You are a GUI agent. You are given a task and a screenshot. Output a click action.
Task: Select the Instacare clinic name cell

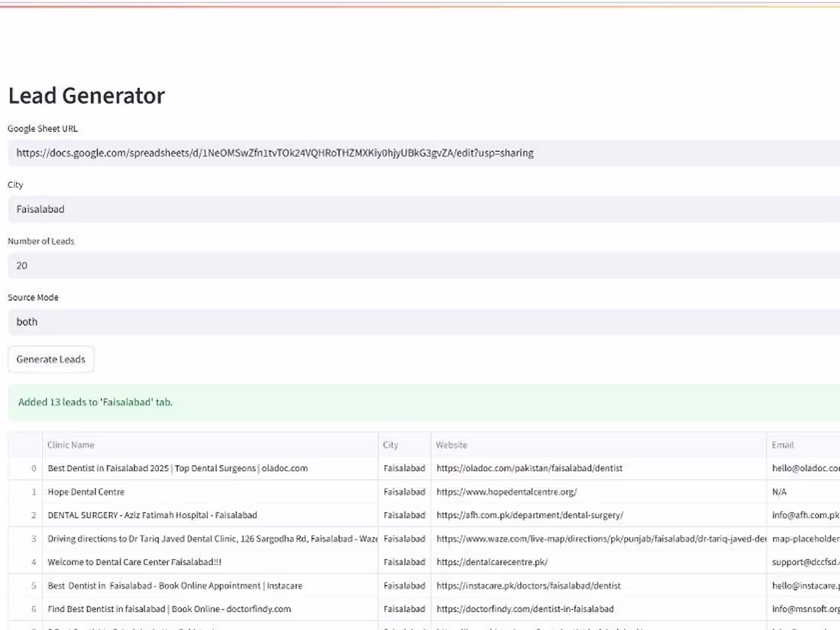(210, 586)
